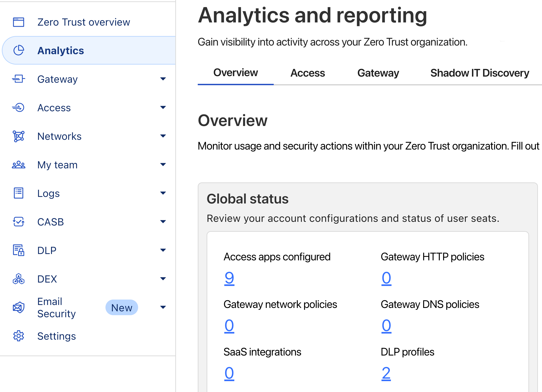Click the Analytics pie chart icon
This screenshot has width=542, height=392.
tap(19, 50)
